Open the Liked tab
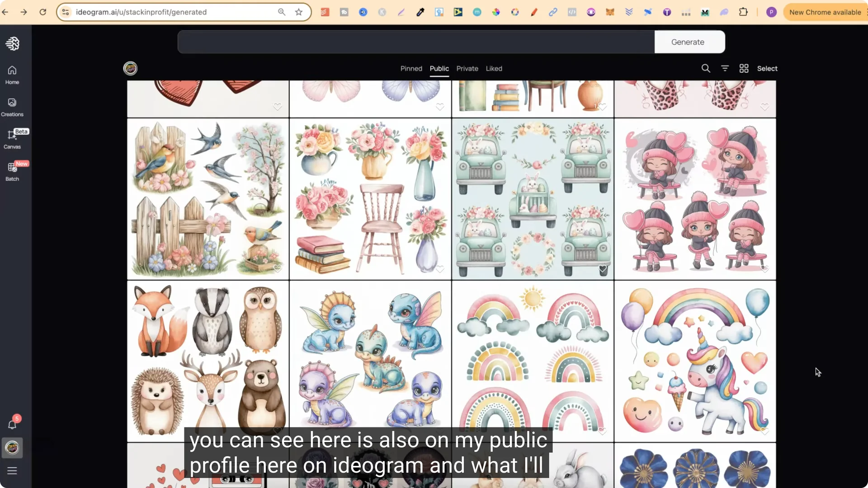Screen dimensions: 868x488 494,68
